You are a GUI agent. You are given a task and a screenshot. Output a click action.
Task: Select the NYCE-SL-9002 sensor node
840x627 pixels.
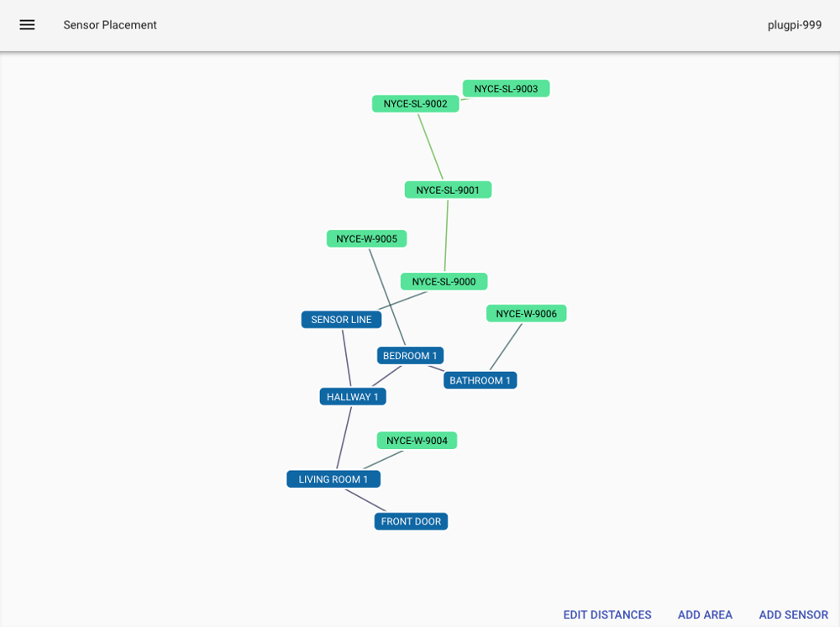415,104
